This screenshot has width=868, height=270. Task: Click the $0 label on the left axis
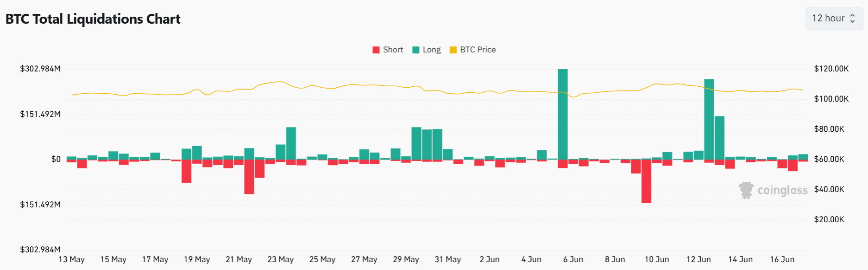tap(57, 159)
